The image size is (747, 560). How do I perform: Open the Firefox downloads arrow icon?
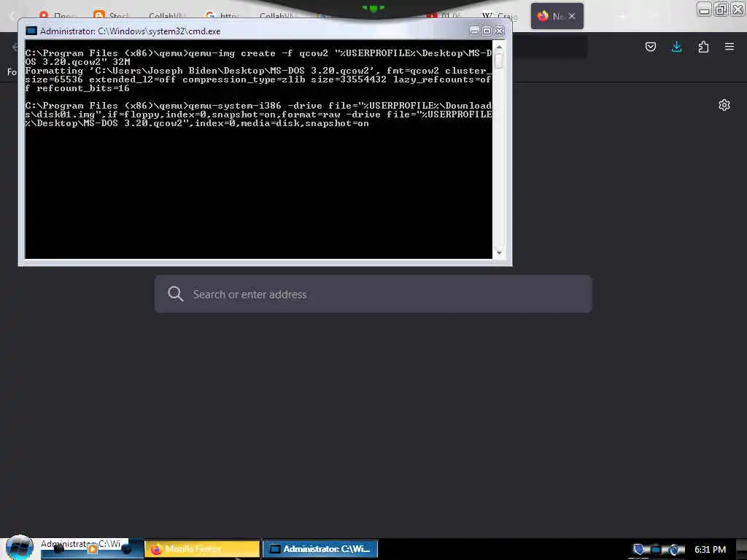[x=676, y=47]
